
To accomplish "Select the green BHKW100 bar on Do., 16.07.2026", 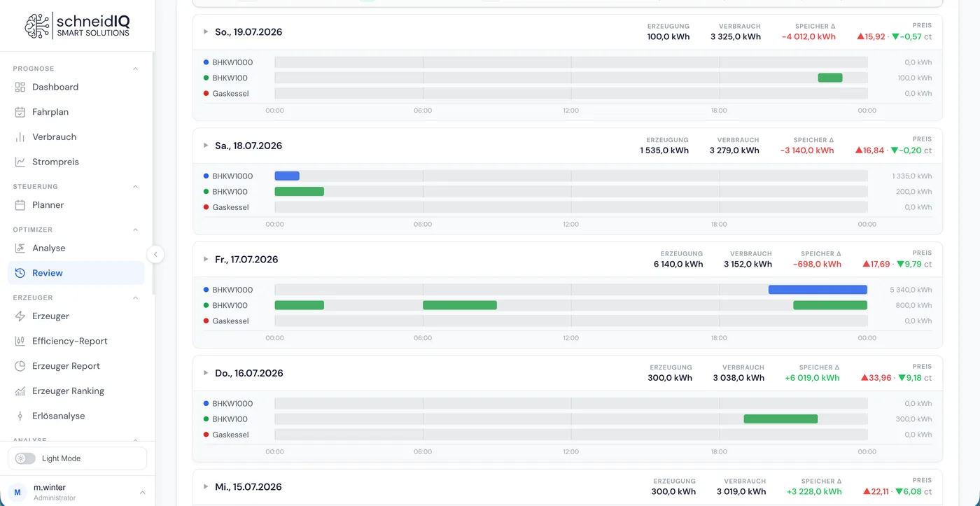I will click(x=780, y=419).
